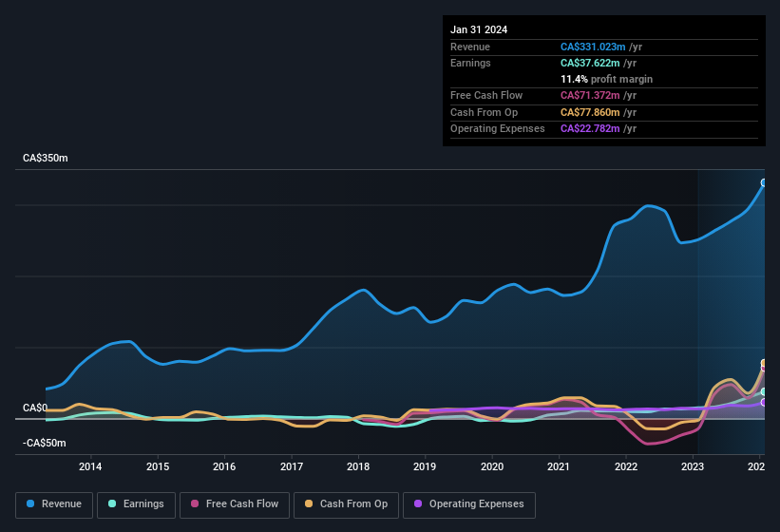Toggle the Revenue series in the legend
The image size is (780, 532).
pos(55,503)
